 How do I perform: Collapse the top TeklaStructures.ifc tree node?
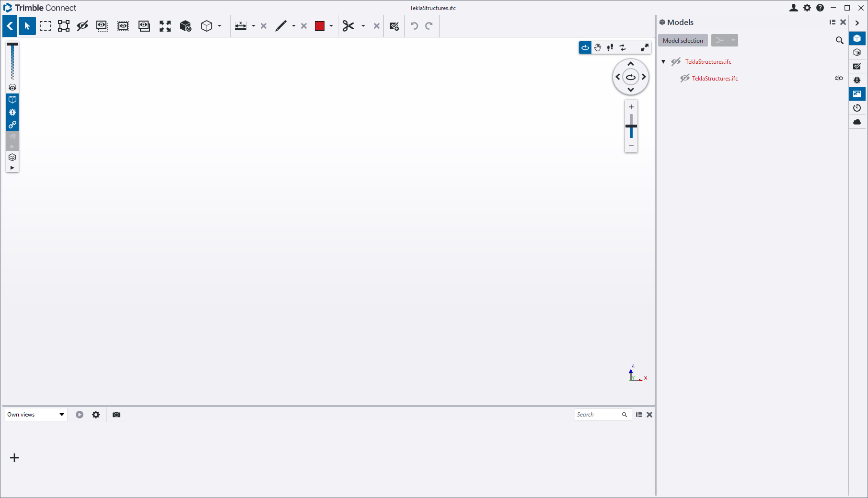click(663, 61)
